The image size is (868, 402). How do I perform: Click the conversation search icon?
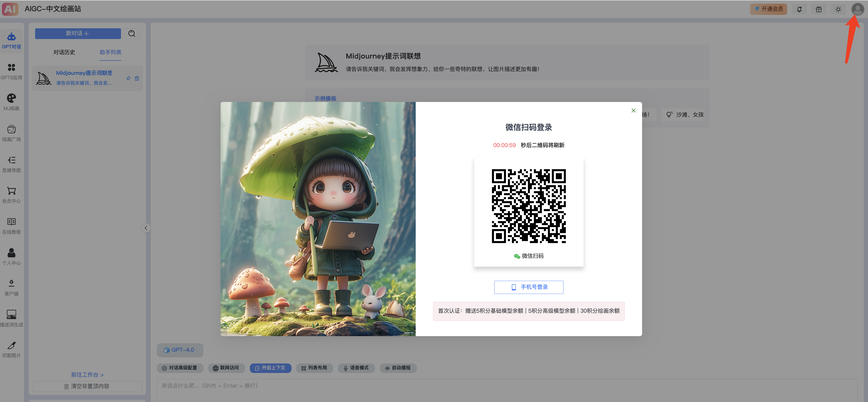[132, 34]
